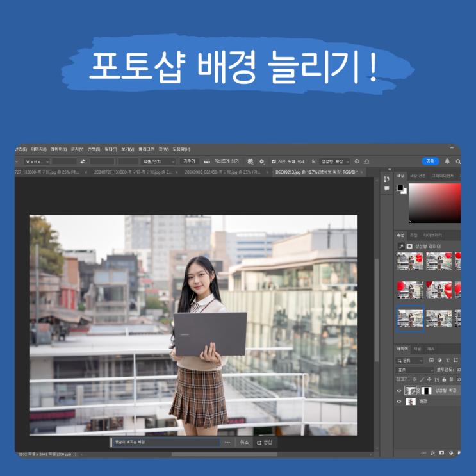
Task: Open the 레이어(L) menu
Action: [58, 149]
